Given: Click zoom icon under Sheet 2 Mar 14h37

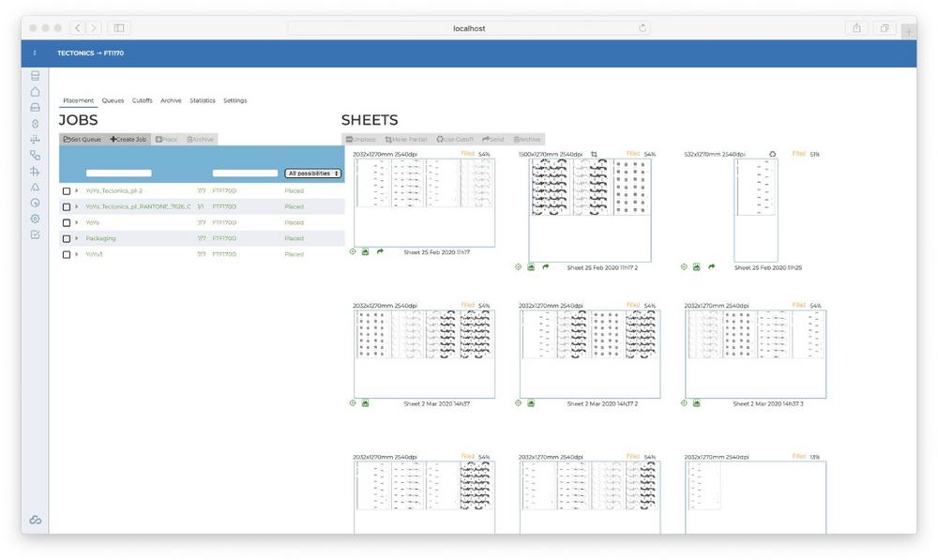Looking at the screenshot, I should [353, 403].
